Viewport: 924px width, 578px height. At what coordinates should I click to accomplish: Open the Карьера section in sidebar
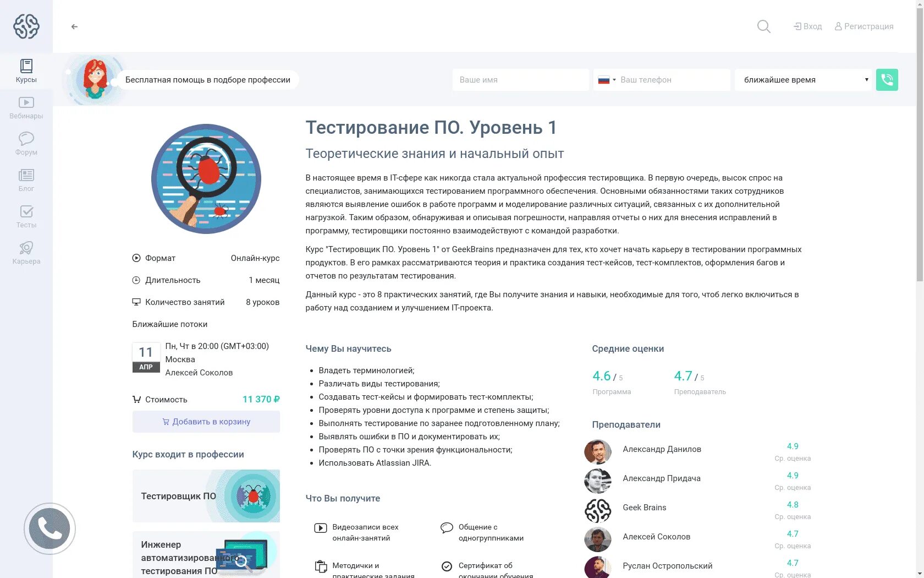pyautogui.click(x=26, y=253)
